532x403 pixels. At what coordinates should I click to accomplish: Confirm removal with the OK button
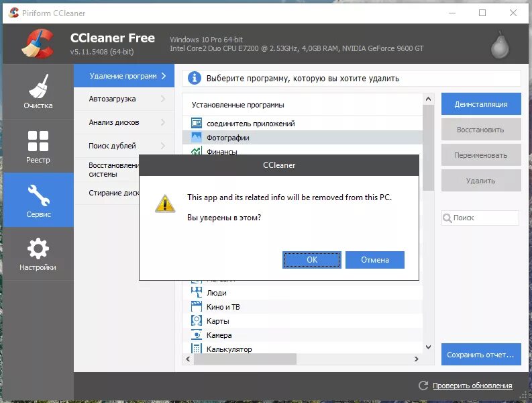312,260
